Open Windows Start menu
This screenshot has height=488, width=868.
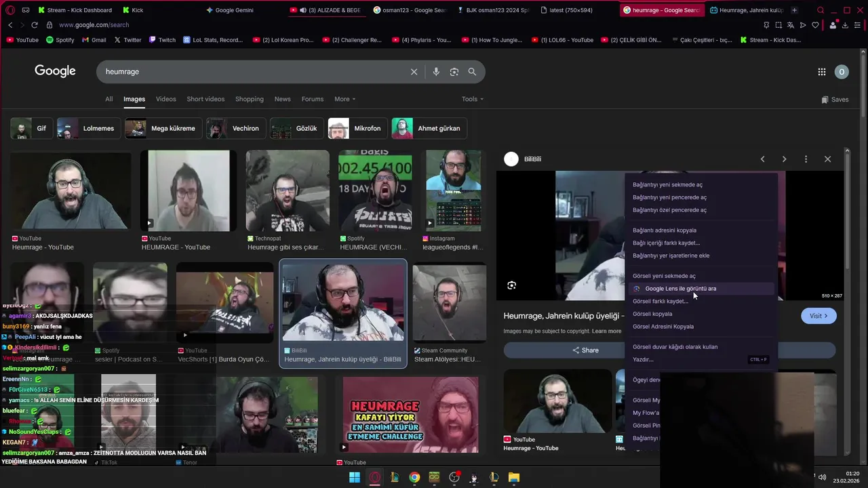click(x=355, y=478)
